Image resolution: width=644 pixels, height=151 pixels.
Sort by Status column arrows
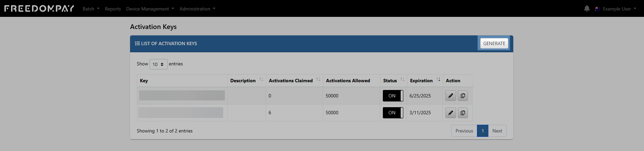(x=402, y=80)
